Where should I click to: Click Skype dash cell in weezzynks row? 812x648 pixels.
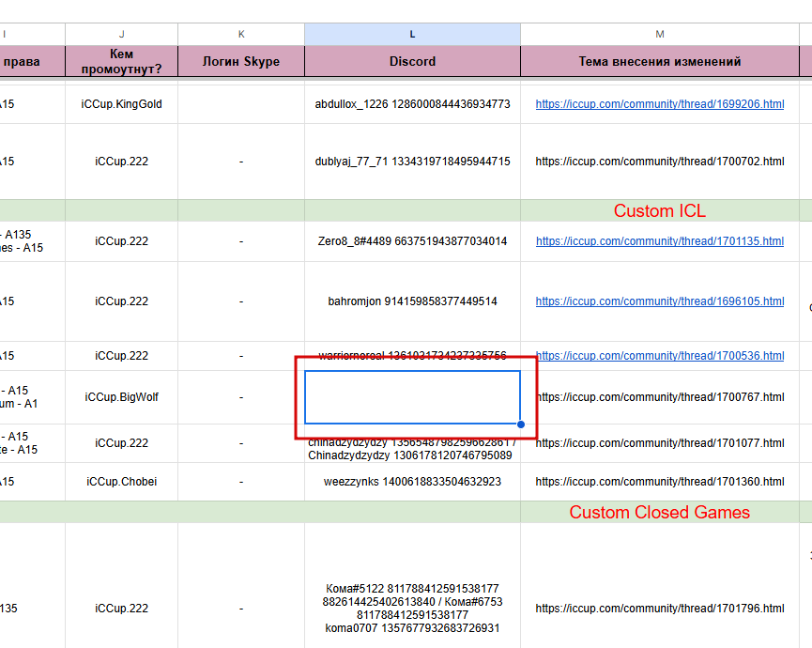click(241, 482)
